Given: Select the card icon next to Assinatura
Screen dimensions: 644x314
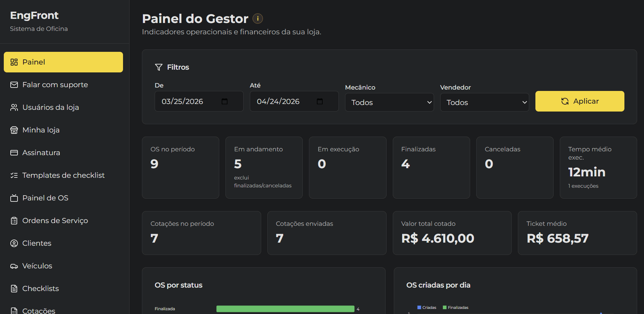Looking at the screenshot, I should pos(14,152).
